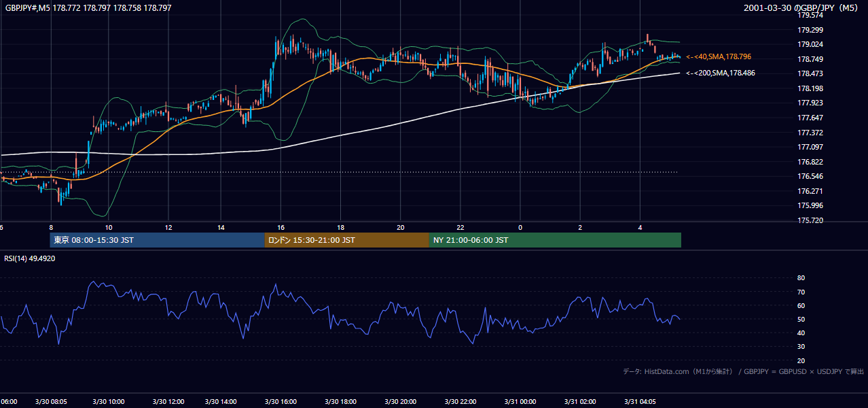868x408 pixels.
Task: Click the 3/30 22:00 bottom time label
Action: [x=460, y=402]
